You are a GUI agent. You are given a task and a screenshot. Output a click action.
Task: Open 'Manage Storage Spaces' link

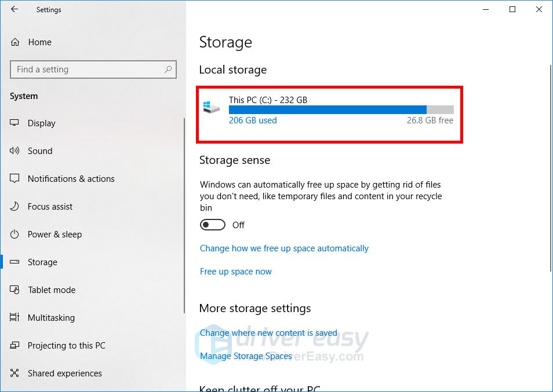tap(246, 356)
